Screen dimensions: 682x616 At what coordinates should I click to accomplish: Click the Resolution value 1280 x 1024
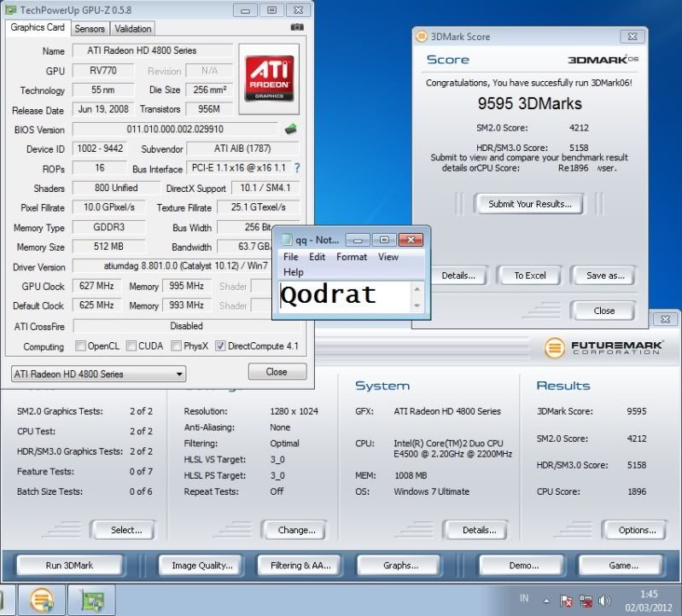point(294,411)
